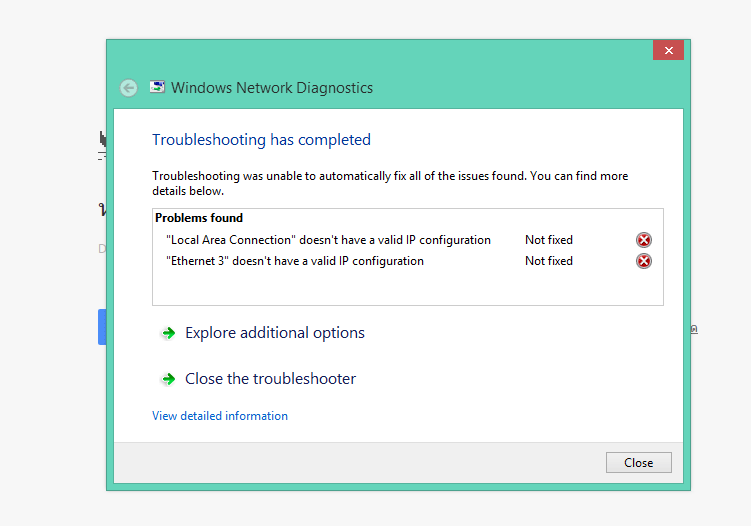Viewport: 751px width, 526px height.
Task: Choose Close the troubleshooter option
Action: click(x=270, y=379)
